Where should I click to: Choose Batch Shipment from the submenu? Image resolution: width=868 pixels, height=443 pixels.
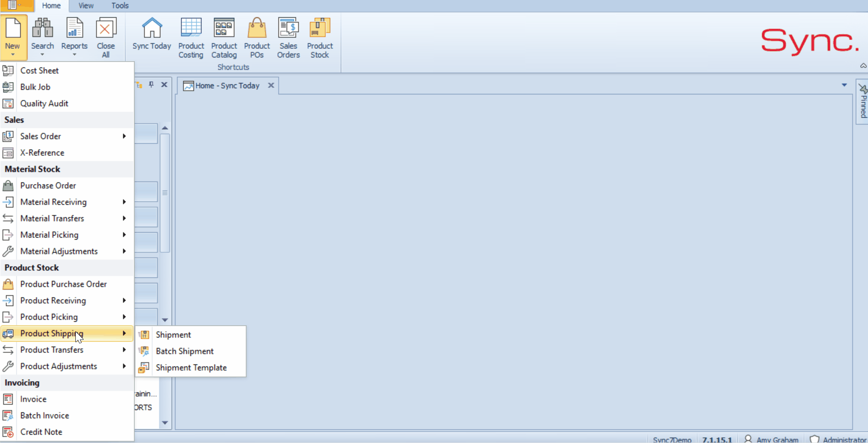[x=191, y=351]
